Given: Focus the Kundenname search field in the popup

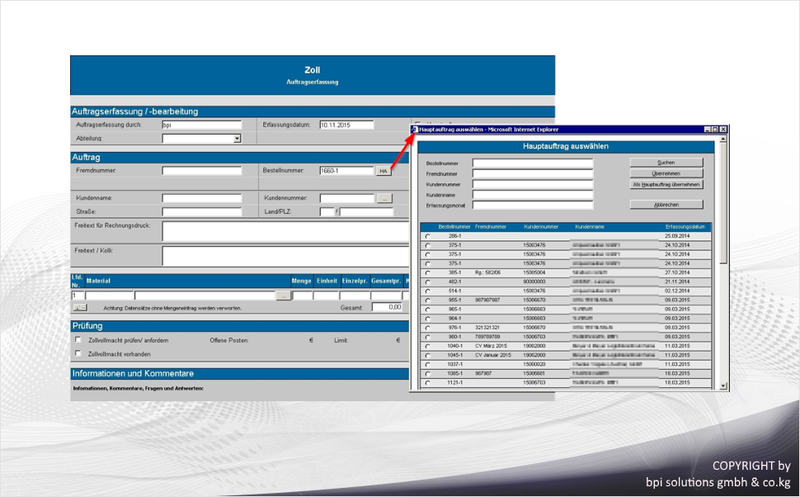Looking at the screenshot, I should point(533,195).
